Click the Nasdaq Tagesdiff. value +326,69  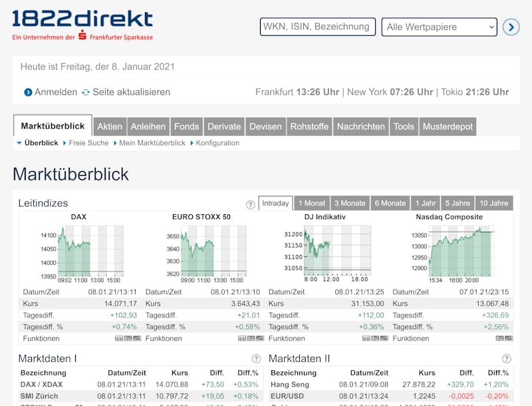(495, 315)
